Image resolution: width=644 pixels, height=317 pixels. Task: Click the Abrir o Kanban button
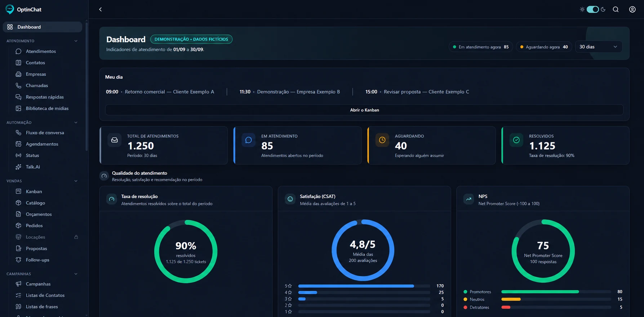coord(364,110)
